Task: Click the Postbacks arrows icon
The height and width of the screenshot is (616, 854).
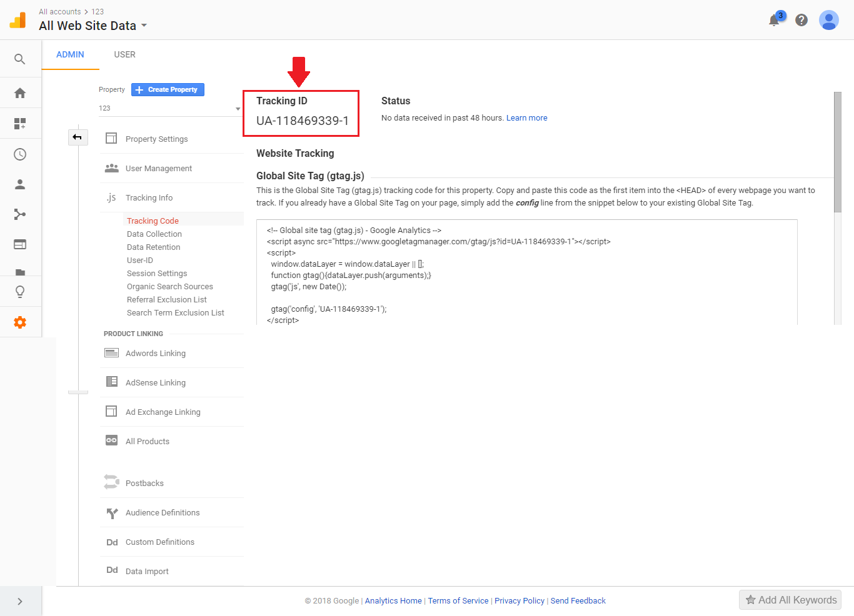Action: tap(111, 482)
